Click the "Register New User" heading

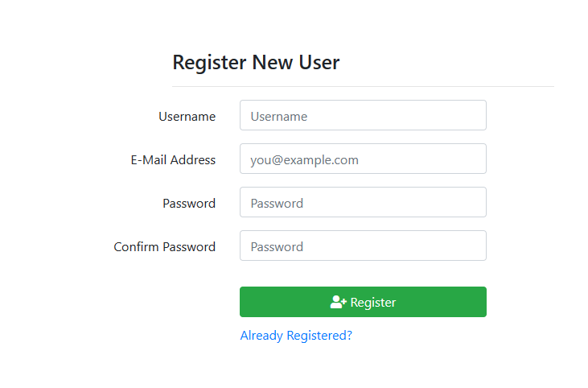[x=256, y=62]
